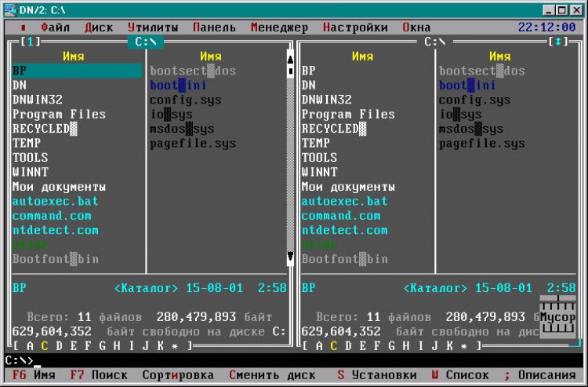Select command.com in the right panel

(341, 216)
